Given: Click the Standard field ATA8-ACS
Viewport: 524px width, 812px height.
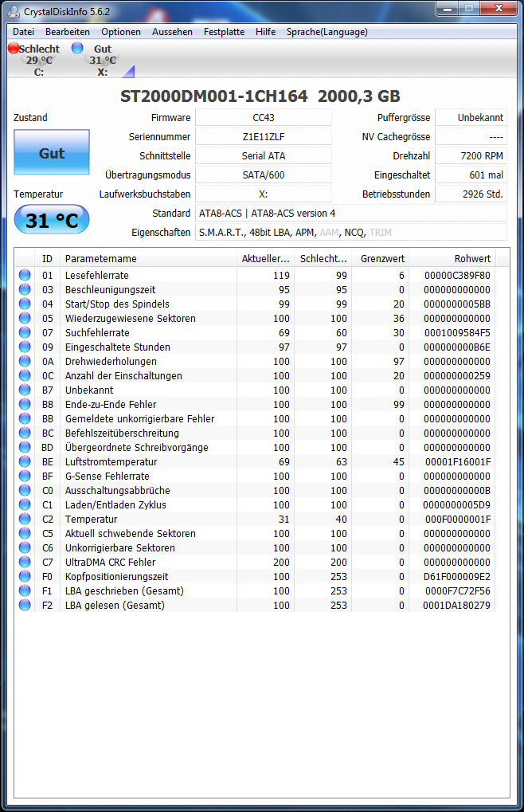Looking at the screenshot, I should pyautogui.click(x=351, y=214).
